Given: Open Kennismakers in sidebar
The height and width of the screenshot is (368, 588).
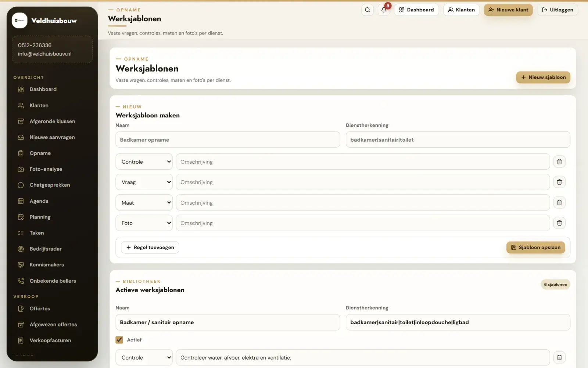Looking at the screenshot, I should 52,265.
